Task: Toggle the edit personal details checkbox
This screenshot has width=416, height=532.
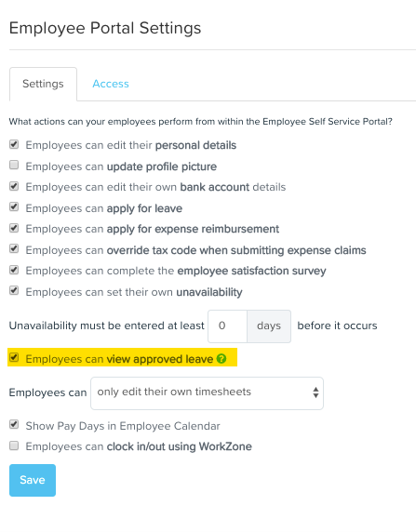Action: click(x=14, y=144)
